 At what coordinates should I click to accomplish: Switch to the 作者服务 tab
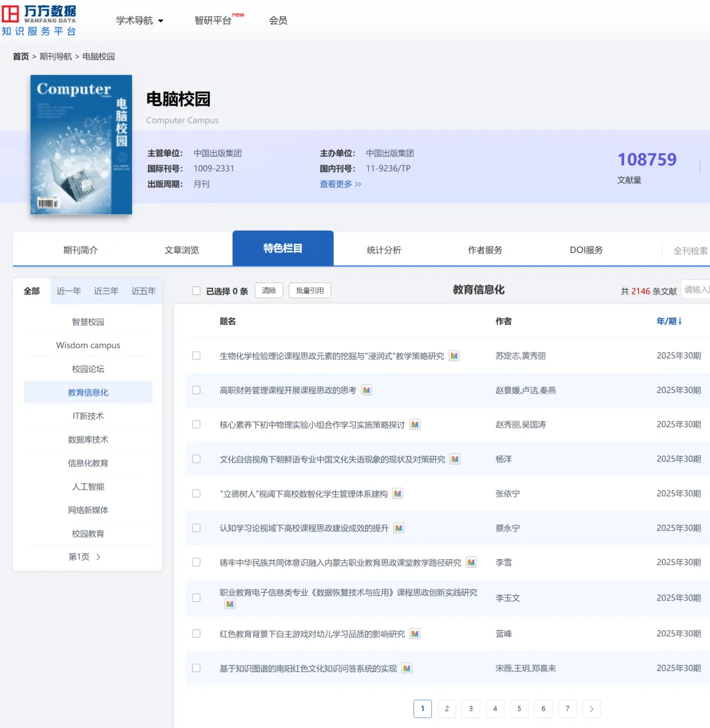pyautogui.click(x=485, y=250)
